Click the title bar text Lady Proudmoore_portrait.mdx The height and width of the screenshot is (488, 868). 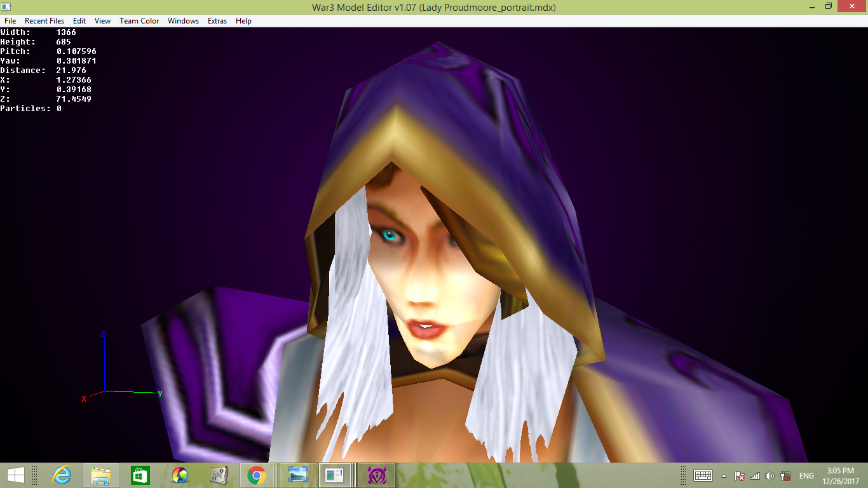coord(487,8)
